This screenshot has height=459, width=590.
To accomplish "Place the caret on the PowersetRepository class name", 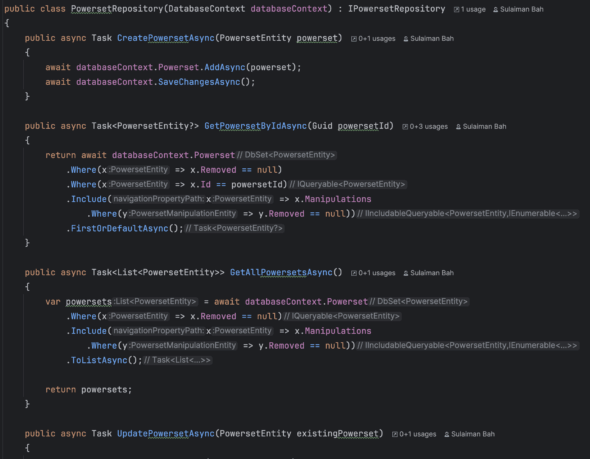I will coord(117,9).
